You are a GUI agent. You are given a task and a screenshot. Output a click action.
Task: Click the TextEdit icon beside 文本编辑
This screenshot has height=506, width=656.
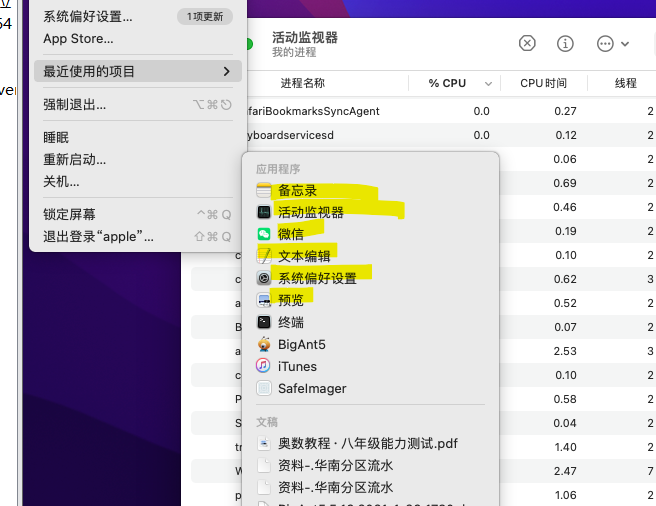coord(264,256)
